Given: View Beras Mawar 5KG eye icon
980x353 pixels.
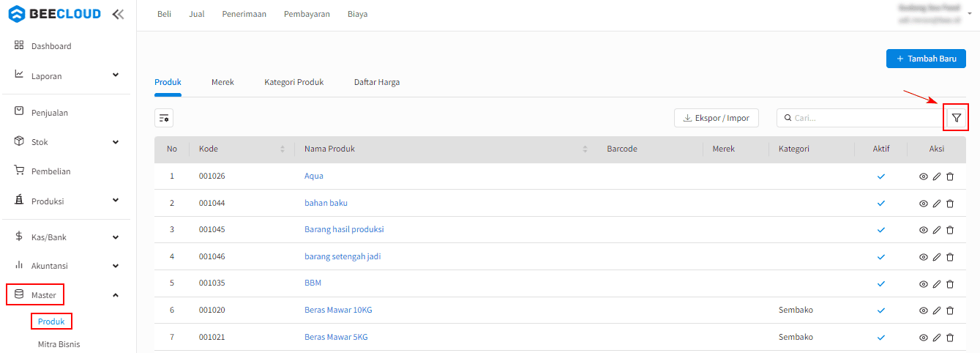Looking at the screenshot, I should click(x=924, y=338).
